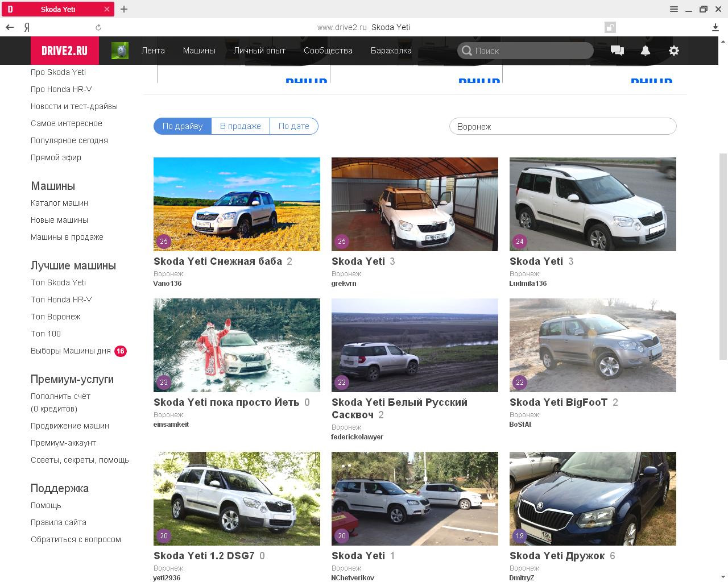Open Самое интересное link
Viewport: 728px width, 582px height.
[x=67, y=123]
